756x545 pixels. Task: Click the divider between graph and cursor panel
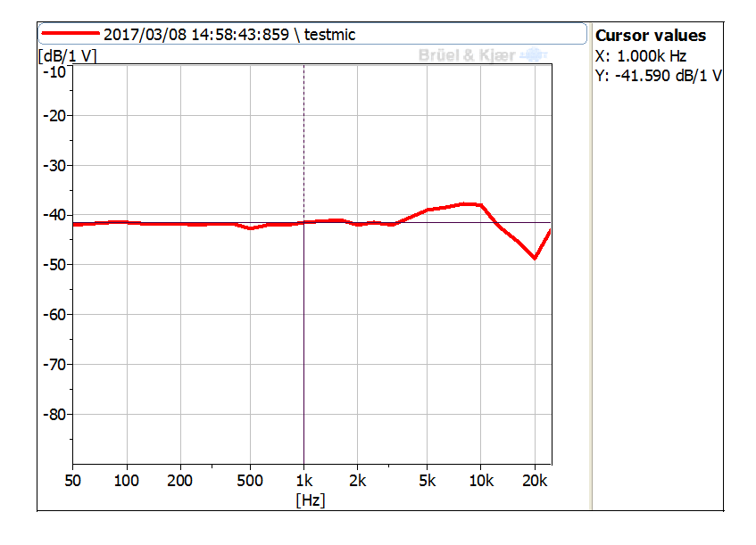[590, 268]
